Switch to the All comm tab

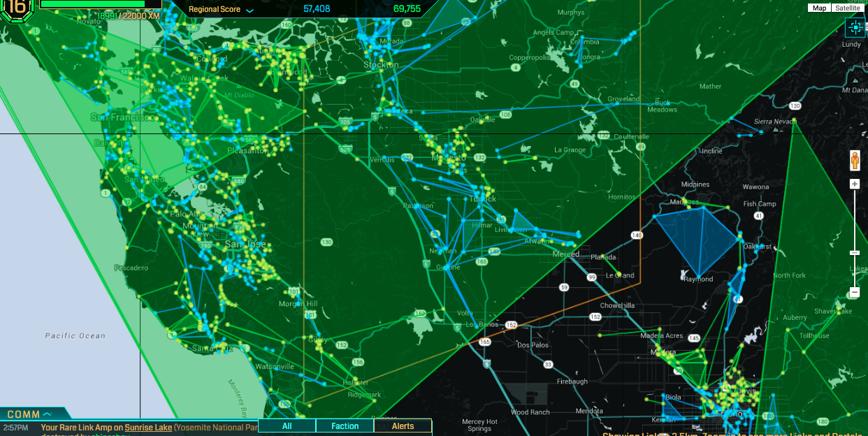[x=287, y=426]
